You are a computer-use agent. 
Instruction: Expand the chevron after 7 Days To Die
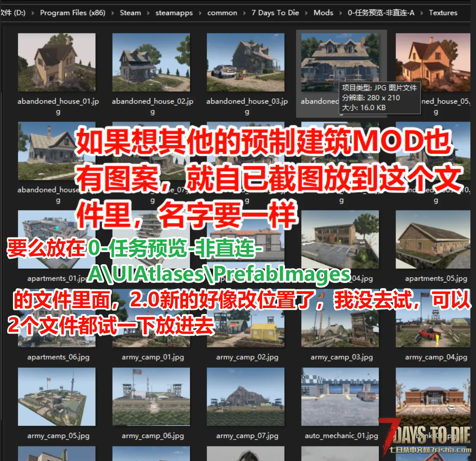pyautogui.click(x=306, y=13)
